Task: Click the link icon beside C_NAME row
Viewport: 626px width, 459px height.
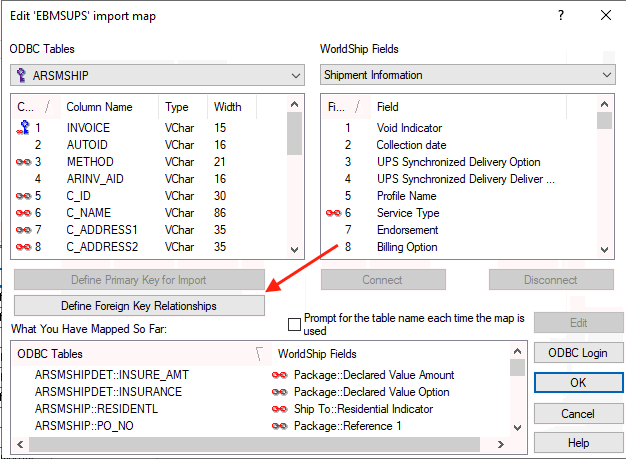Action: 24,213
